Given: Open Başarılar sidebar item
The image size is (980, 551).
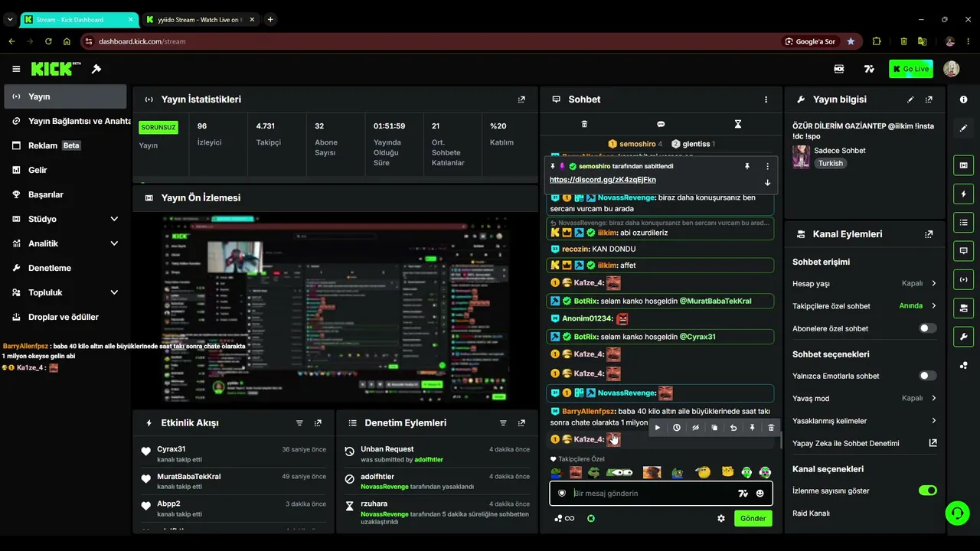Looking at the screenshot, I should pyautogui.click(x=65, y=194).
